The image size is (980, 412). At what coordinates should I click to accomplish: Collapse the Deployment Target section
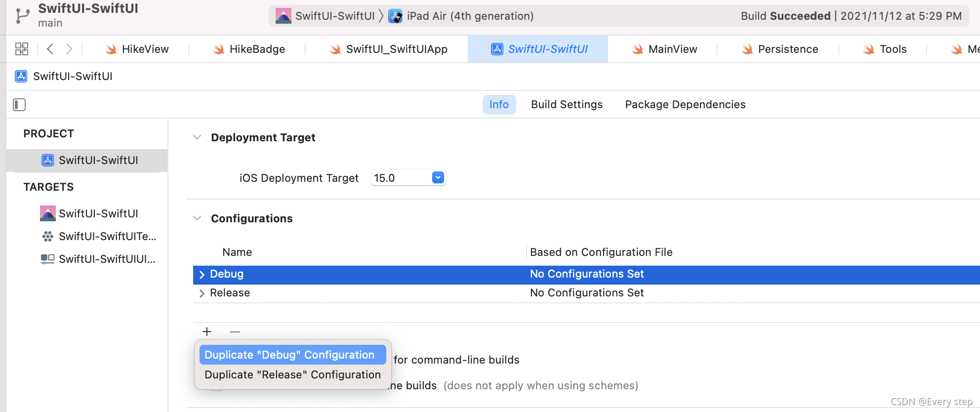coord(197,137)
